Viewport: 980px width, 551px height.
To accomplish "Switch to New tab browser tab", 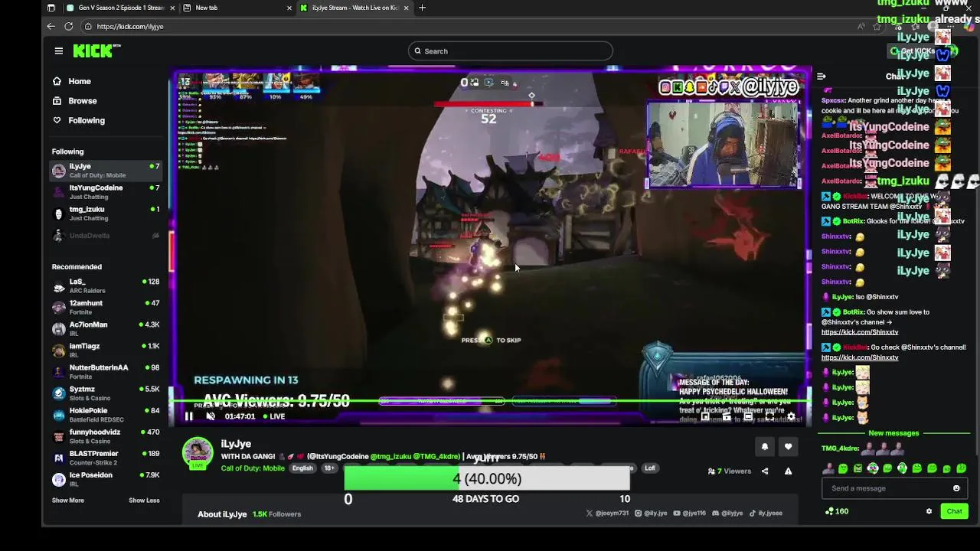I will pos(237,8).
